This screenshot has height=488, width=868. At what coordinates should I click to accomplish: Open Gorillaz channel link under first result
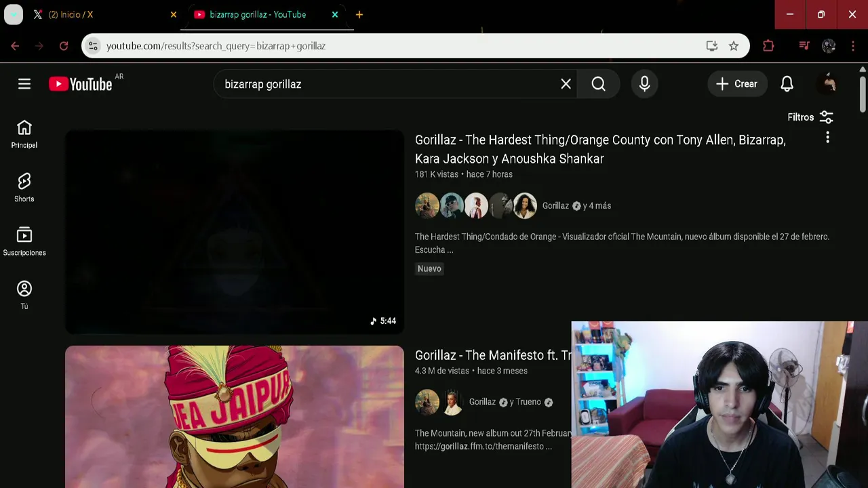555,206
